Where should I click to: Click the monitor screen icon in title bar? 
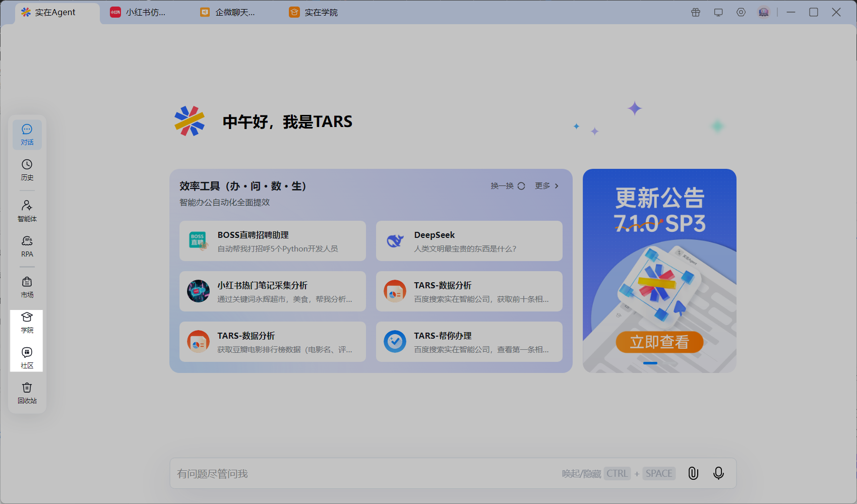click(x=718, y=12)
